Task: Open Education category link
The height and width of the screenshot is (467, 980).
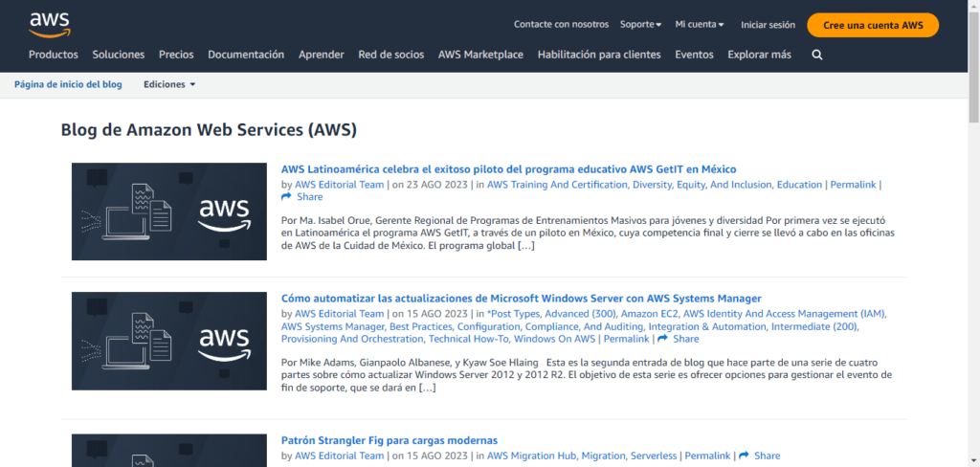Action: pos(800,185)
